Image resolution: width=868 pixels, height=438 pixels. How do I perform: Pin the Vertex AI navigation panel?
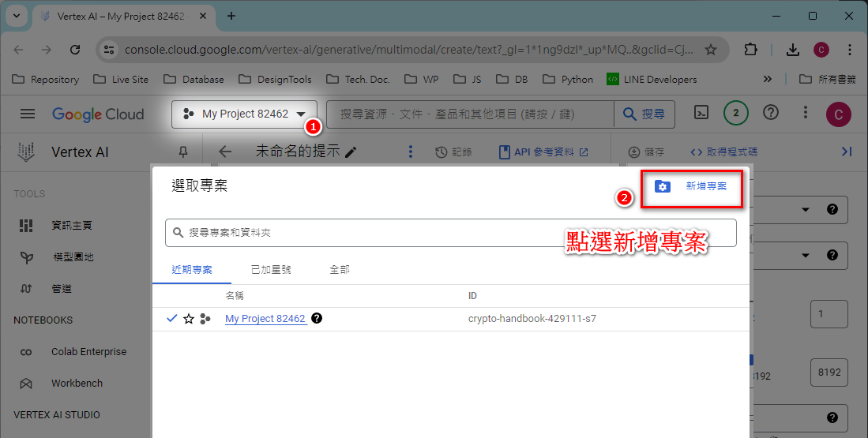183,152
